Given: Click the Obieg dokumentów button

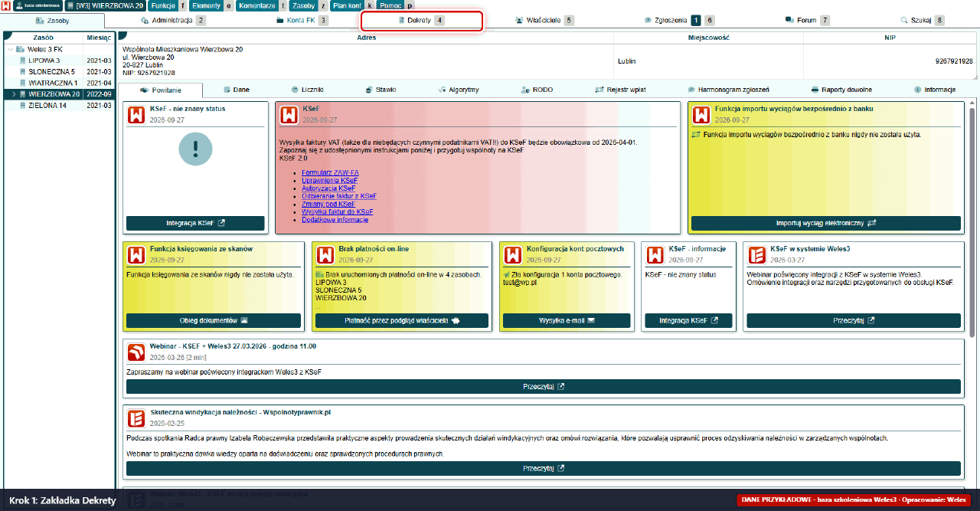Looking at the screenshot, I should point(214,320).
